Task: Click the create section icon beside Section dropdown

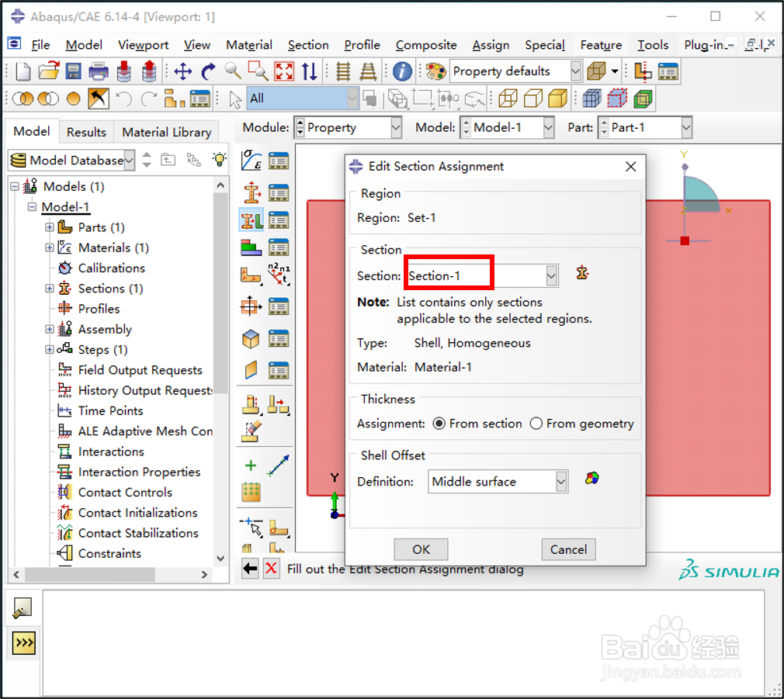Action: click(582, 273)
